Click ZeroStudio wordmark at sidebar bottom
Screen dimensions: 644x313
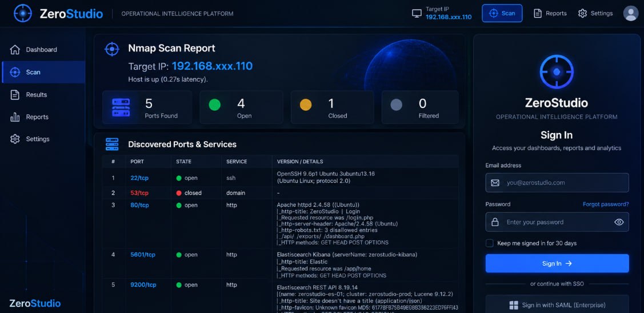pyautogui.click(x=35, y=303)
